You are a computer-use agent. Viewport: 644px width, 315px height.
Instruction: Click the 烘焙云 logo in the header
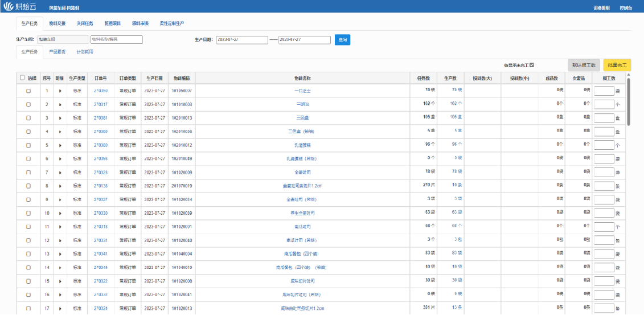point(21,7)
